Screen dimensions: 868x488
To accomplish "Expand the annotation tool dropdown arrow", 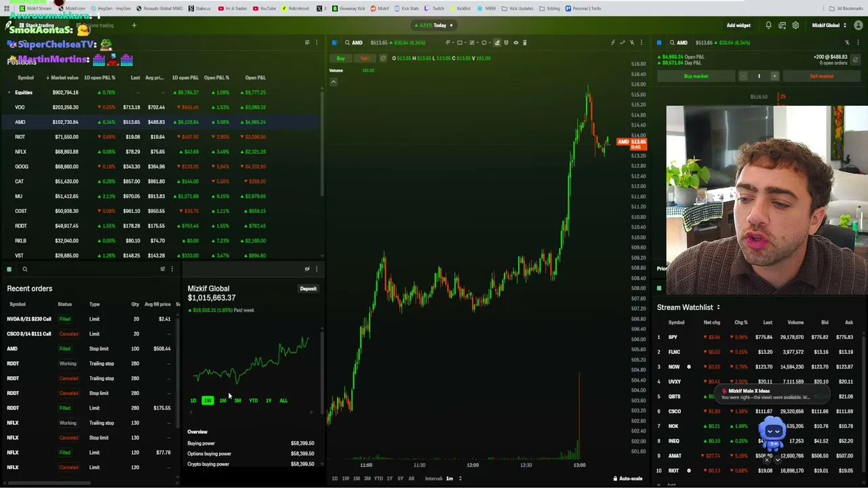I will (453, 43).
